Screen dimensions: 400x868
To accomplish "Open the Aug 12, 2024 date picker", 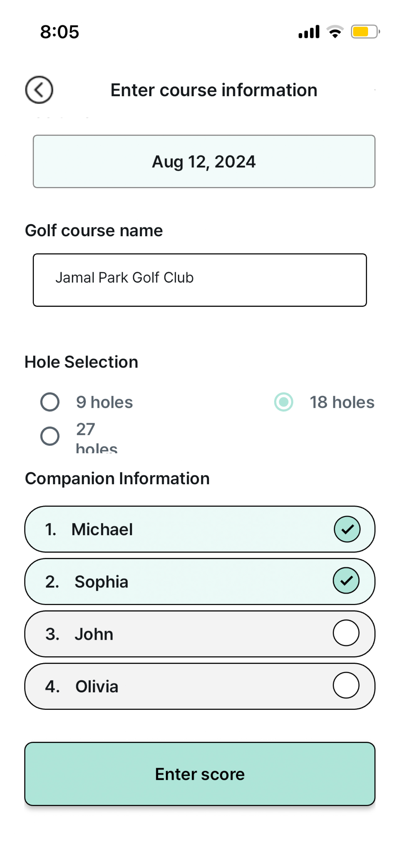I will pos(204,161).
